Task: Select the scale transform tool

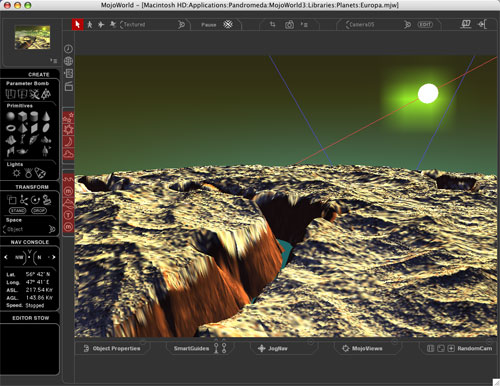Action: [x=12, y=200]
